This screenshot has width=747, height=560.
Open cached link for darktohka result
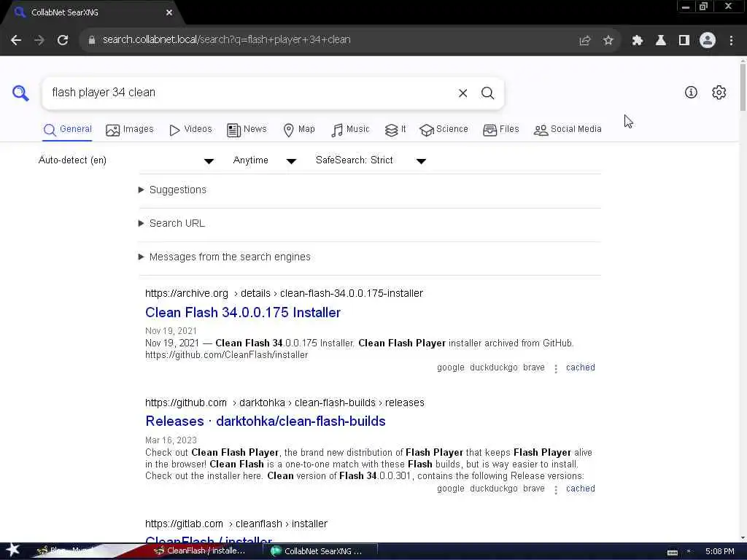[580, 489]
